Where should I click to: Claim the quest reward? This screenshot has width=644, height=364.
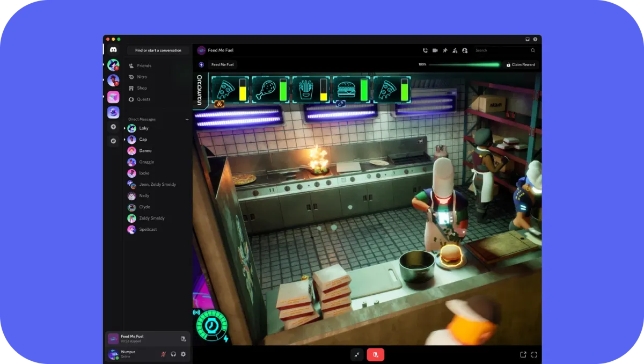(x=521, y=64)
